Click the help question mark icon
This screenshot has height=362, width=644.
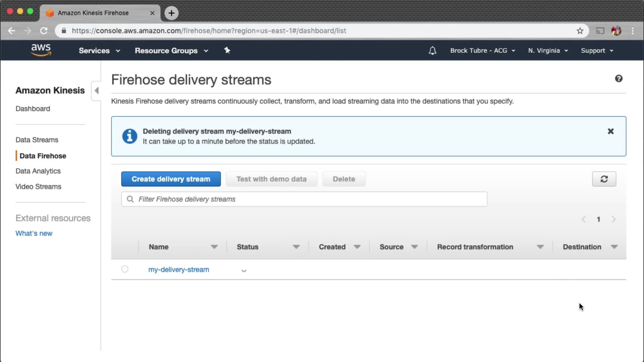tap(619, 78)
